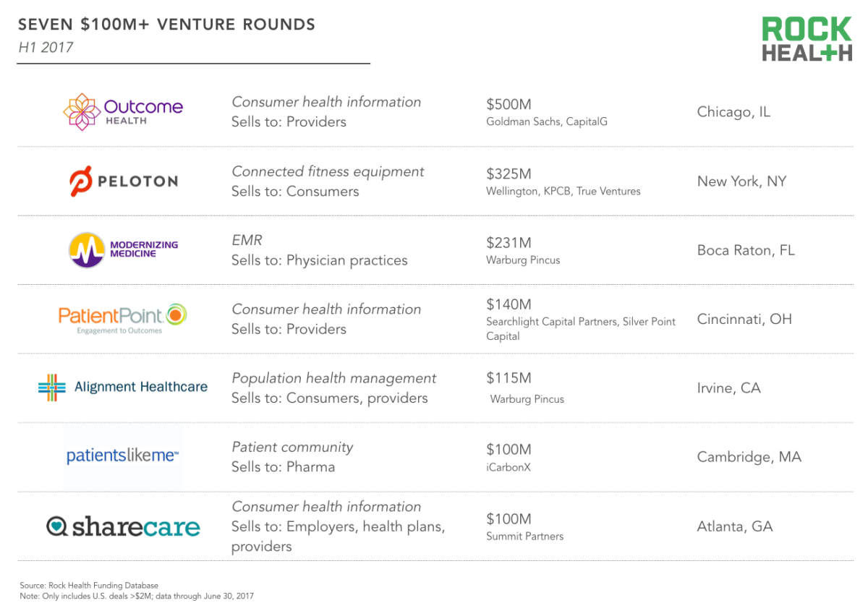Click the Goldman Sachs, CapitalG investors text

tap(547, 121)
